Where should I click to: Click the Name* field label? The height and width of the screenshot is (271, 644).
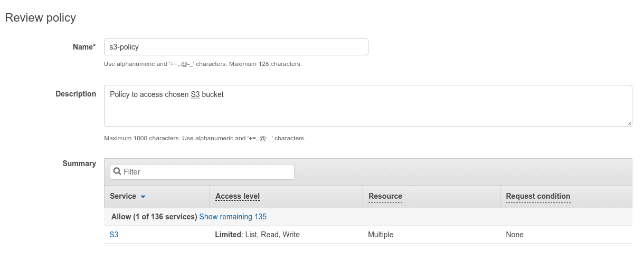pyautogui.click(x=84, y=47)
